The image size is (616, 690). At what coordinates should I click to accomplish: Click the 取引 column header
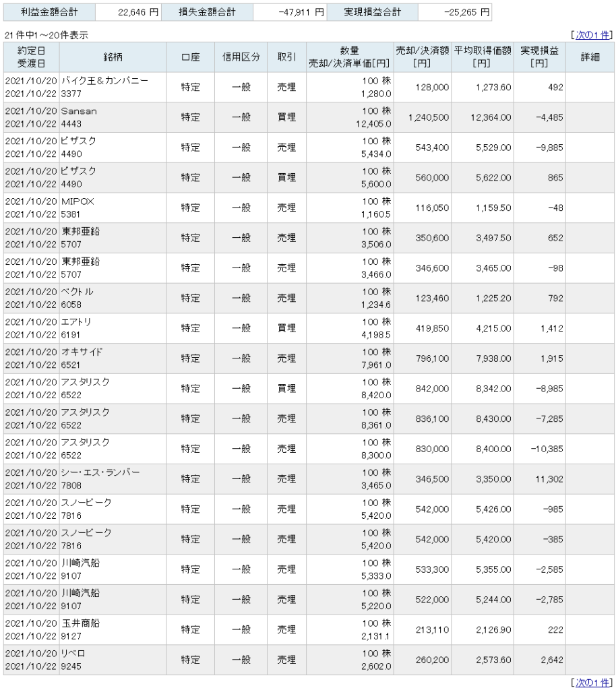tap(286, 57)
